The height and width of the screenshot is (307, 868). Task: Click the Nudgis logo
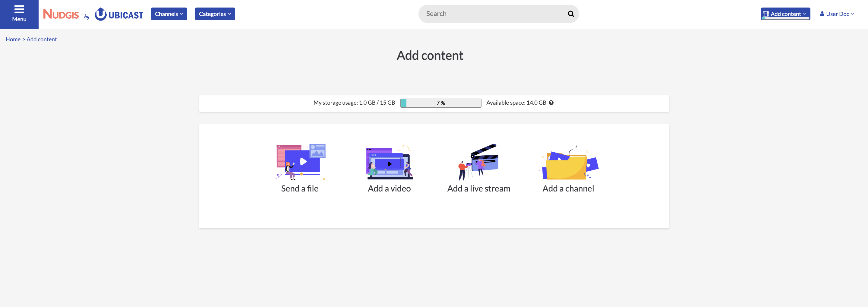[x=61, y=14]
